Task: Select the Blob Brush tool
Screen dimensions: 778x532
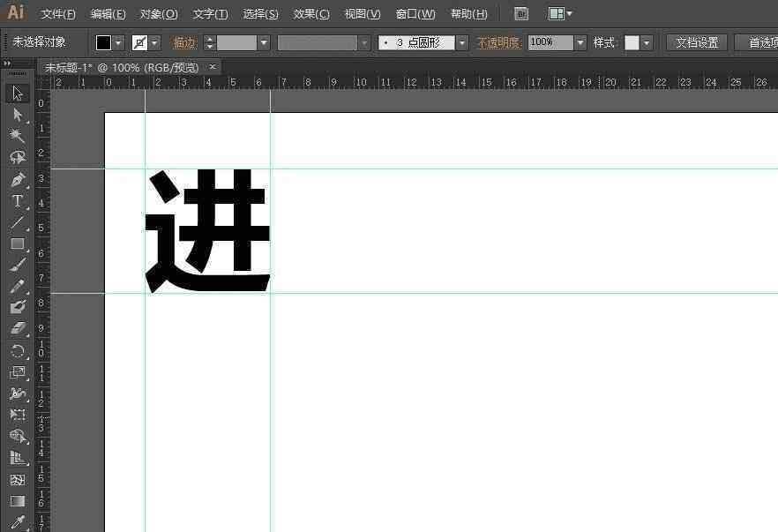Action: point(18,307)
